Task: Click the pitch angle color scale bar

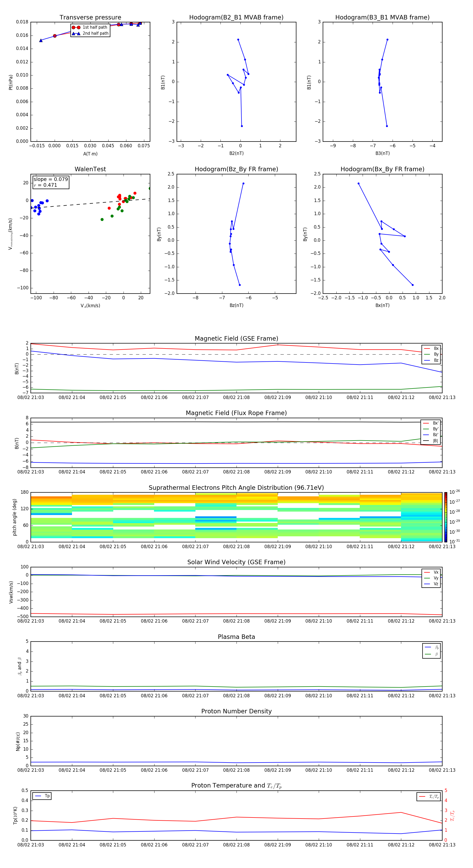Action: click(x=445, y=517)
